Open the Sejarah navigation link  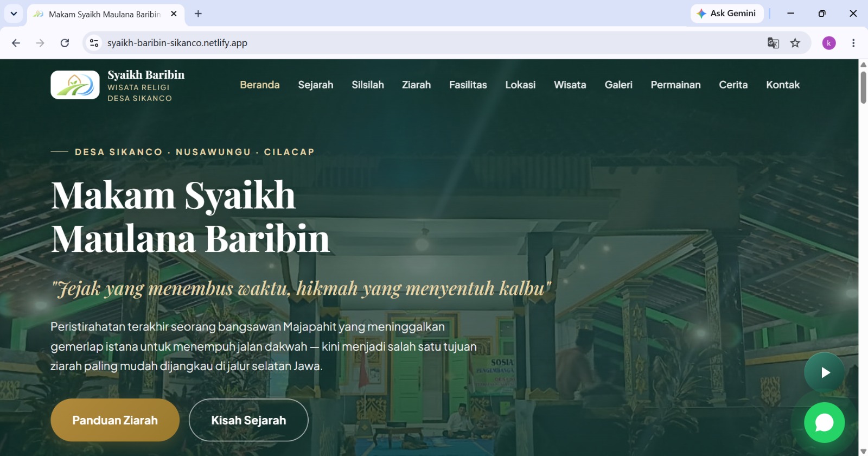[316, 85]
